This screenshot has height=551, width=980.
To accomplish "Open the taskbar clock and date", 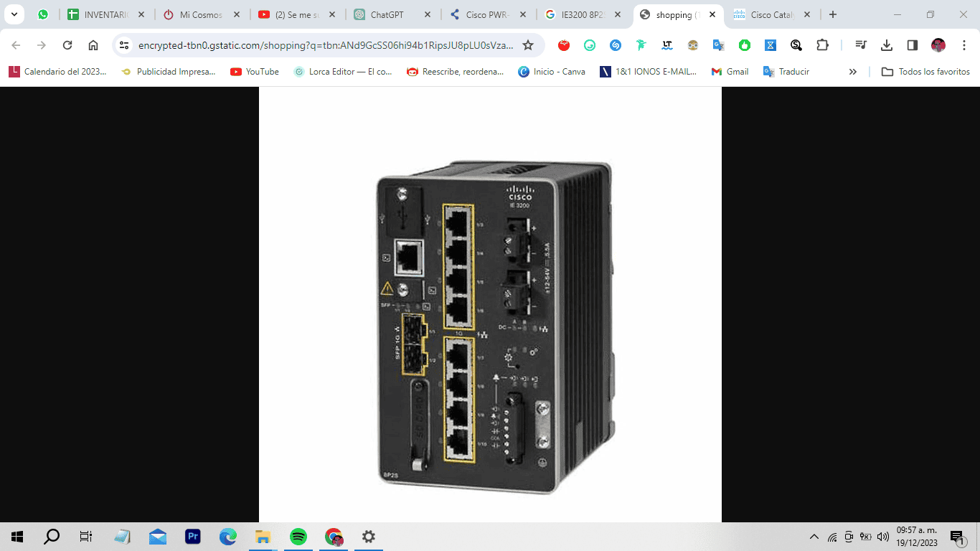I will pyautogui.click(x=918, y=537).
